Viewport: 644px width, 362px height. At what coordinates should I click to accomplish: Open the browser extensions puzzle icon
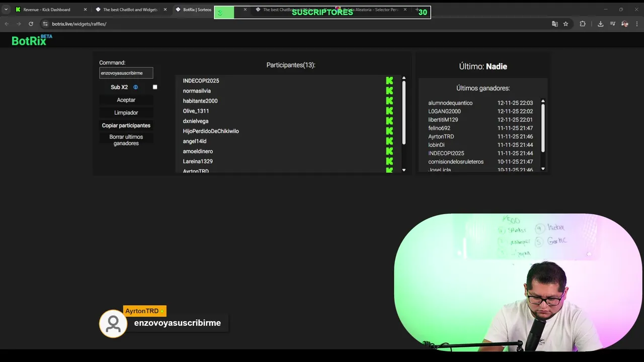click(583, 24)
